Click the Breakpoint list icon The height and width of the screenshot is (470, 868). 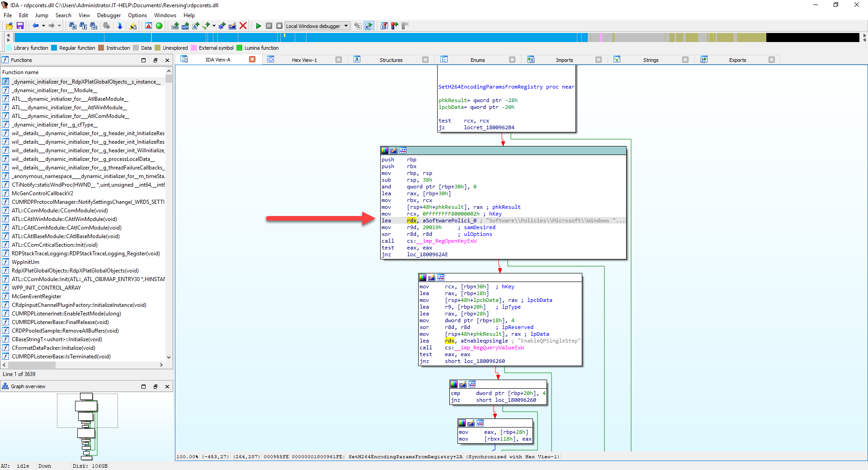384,26
